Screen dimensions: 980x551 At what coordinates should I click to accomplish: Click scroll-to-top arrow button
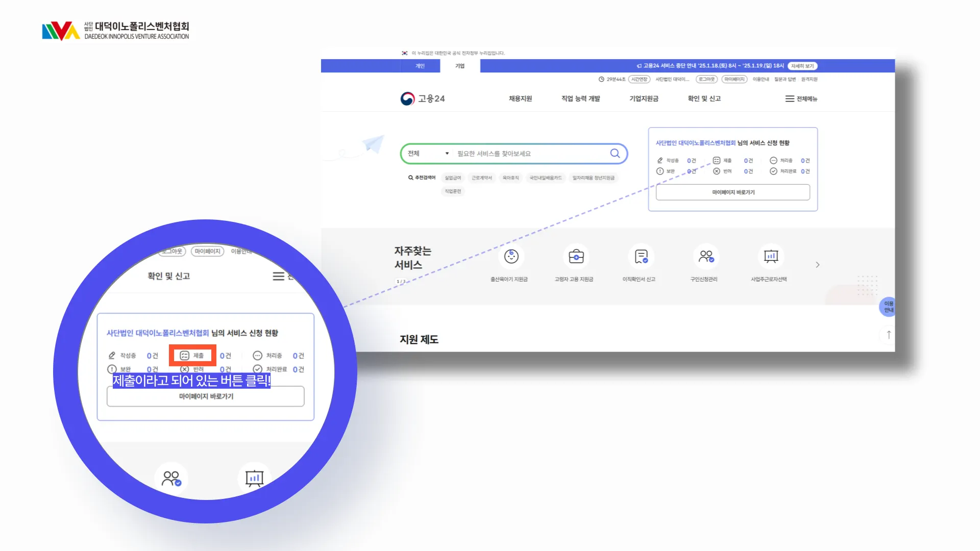point(889,335)
